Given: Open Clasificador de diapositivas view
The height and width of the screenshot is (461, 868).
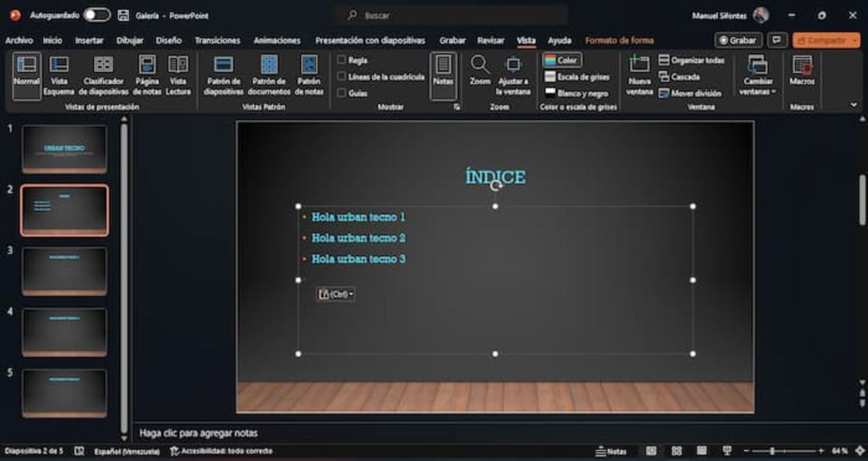Looking at the screenshot, I should point(103,75).
